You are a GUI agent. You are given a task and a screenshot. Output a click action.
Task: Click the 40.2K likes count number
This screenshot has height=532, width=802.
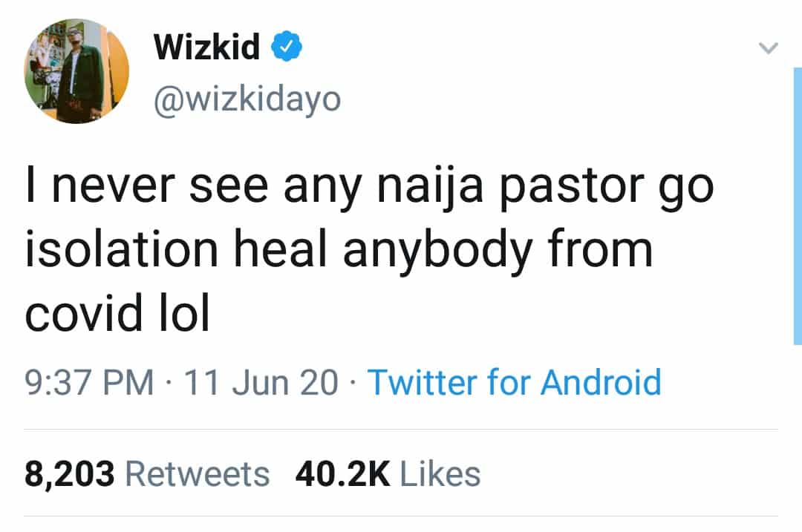point(342,473)
